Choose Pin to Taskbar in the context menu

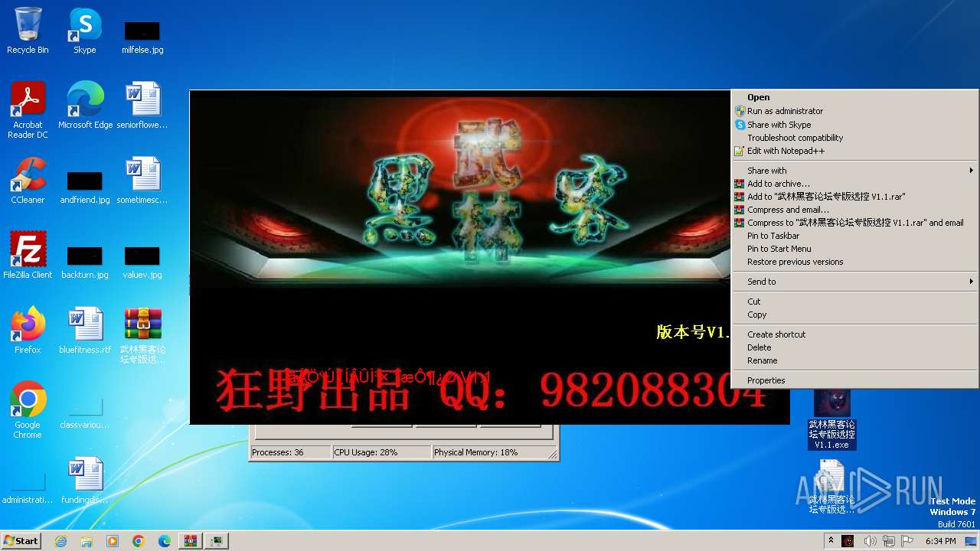click(x=854, y=236)
